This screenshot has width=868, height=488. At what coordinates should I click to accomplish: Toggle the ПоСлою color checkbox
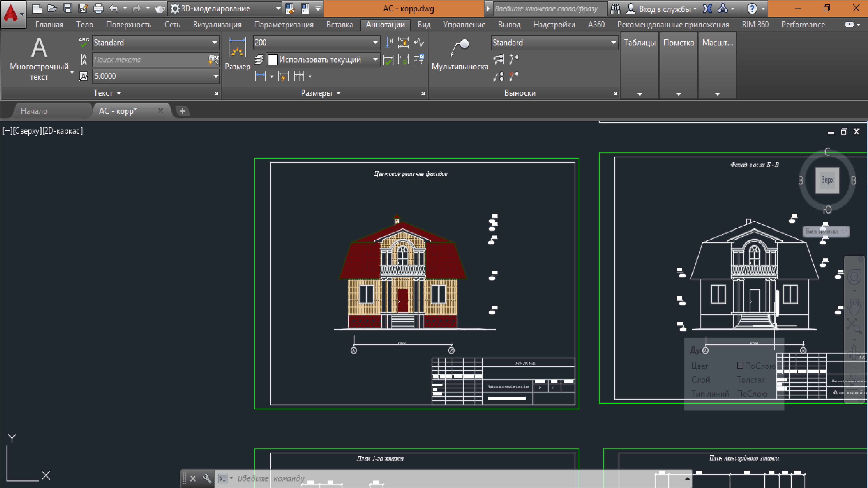tap(740, 365)
